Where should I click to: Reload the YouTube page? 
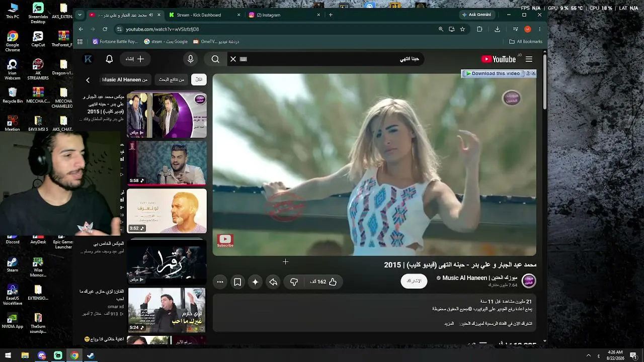(105, 29)
